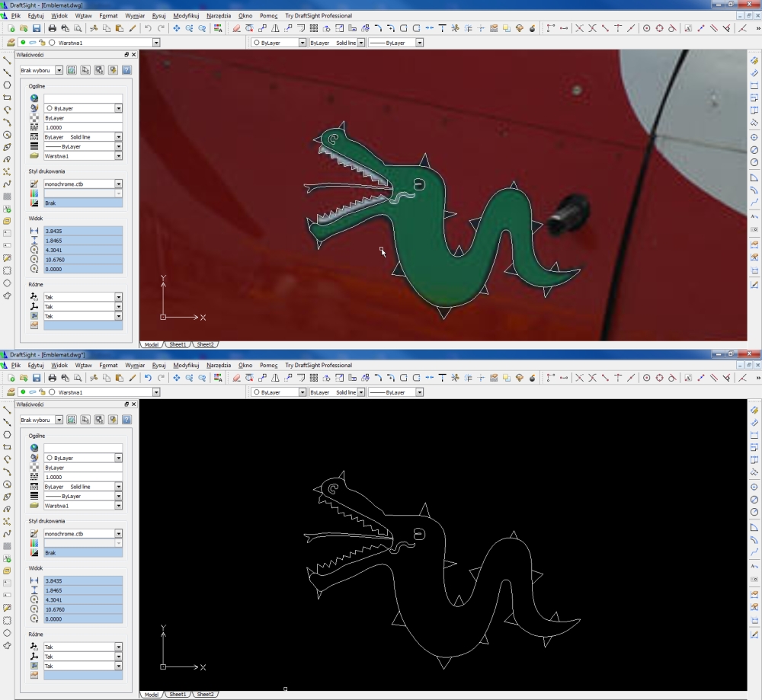Select the Pan tool in top window

[x=176, y=28]
